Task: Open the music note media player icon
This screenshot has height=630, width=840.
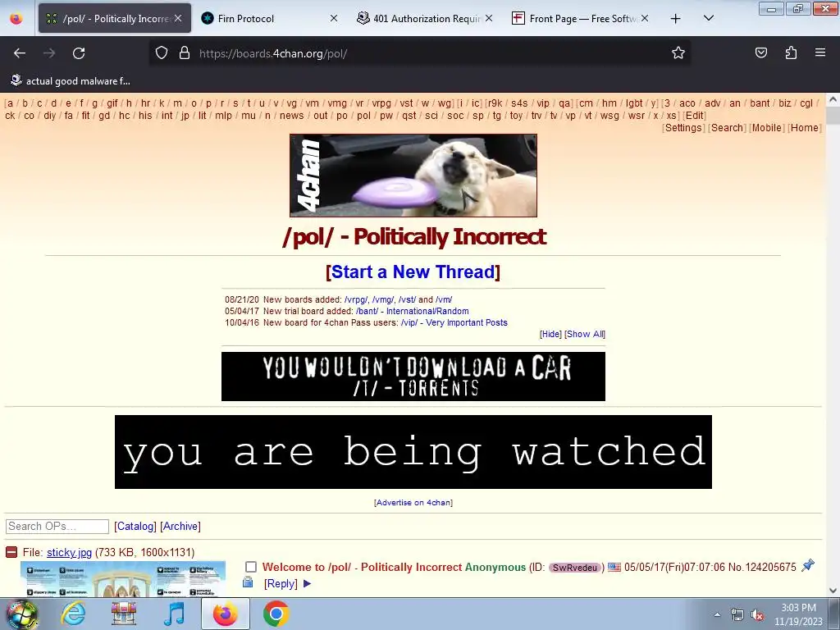Action: tap(174, 614)
